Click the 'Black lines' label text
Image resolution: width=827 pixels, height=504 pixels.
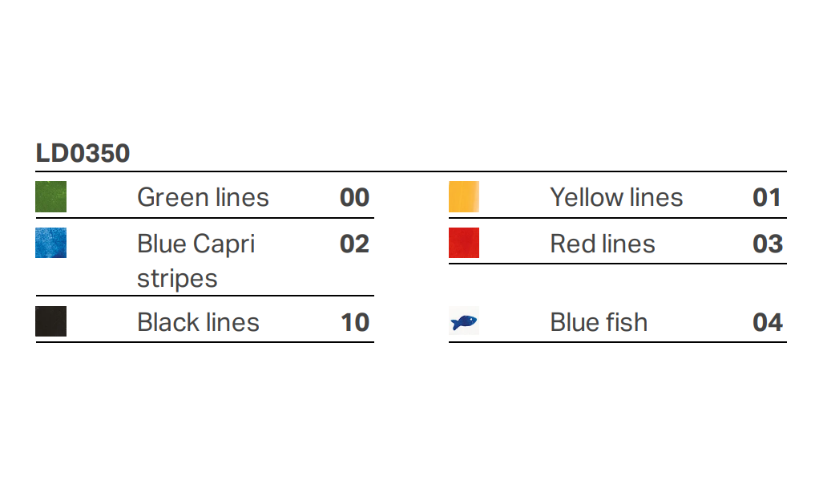(x=198, y=322)
